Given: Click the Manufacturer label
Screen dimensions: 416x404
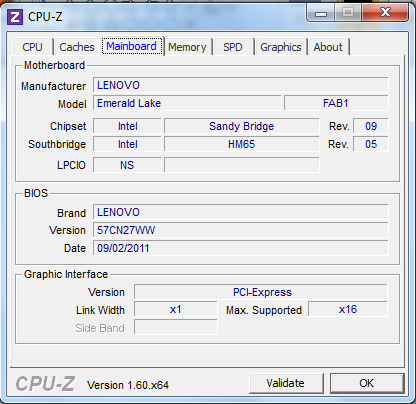Looking at the screenshot, I should (x=54, y=86).
